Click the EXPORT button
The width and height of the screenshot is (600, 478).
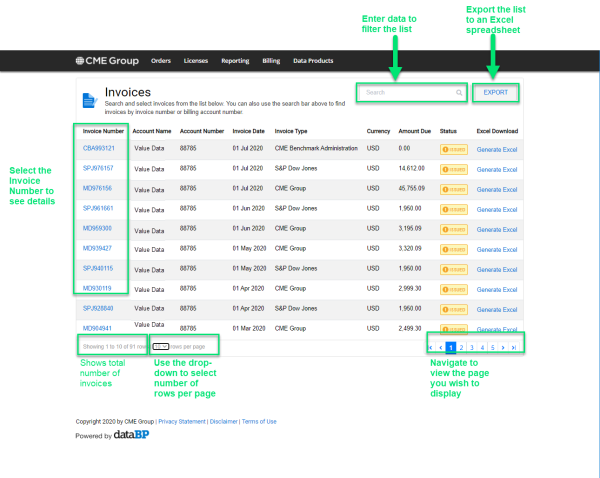(x=496, y=92)
